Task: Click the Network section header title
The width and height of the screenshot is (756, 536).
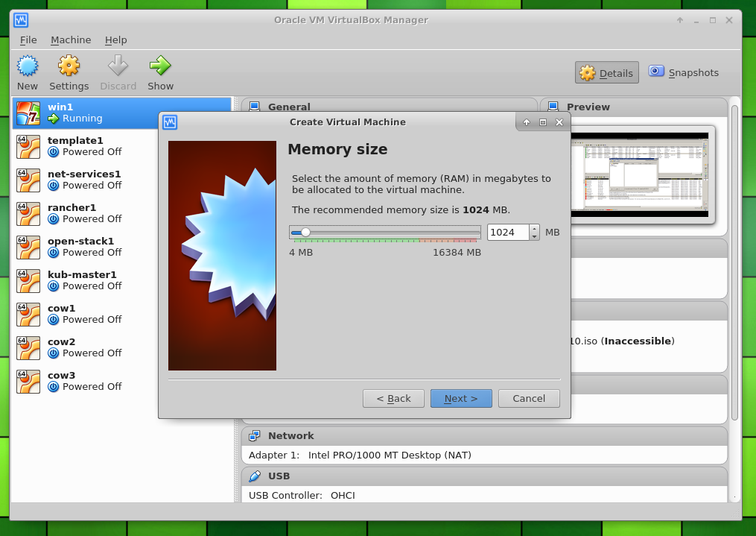Action: pos(290,435)
